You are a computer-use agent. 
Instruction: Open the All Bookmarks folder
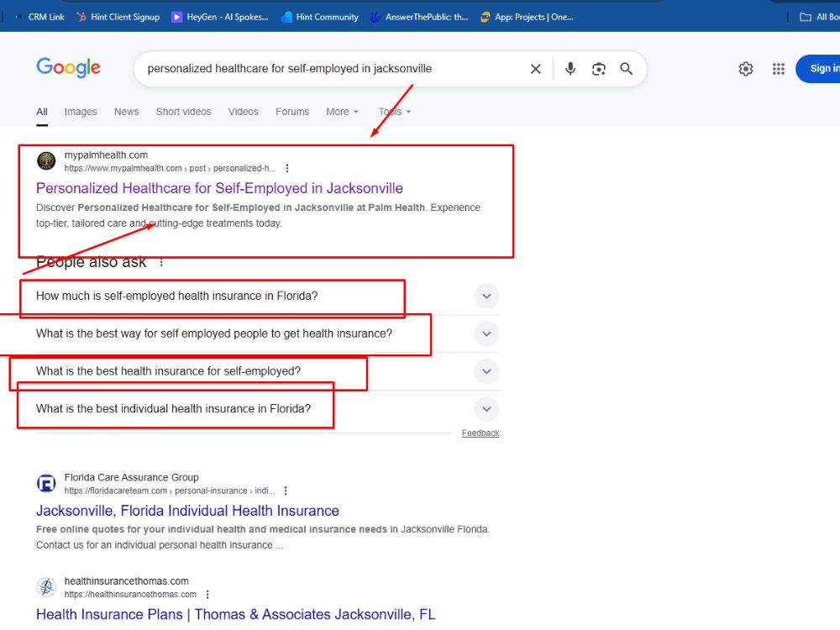(x=819, y=17)
